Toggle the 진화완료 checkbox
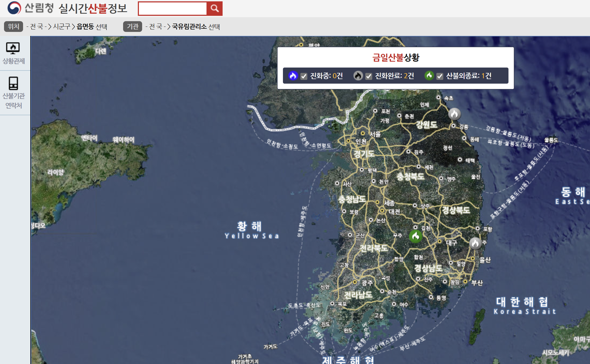Screen dimensions: 590x364 pyautogui.click(x=369, y=76)
